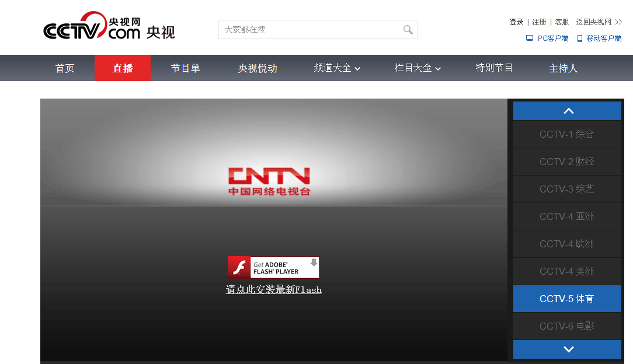This screenshot has width=633, height=364.
Task: Select channel CCTV-3 综艺
Action: [567, 189]
